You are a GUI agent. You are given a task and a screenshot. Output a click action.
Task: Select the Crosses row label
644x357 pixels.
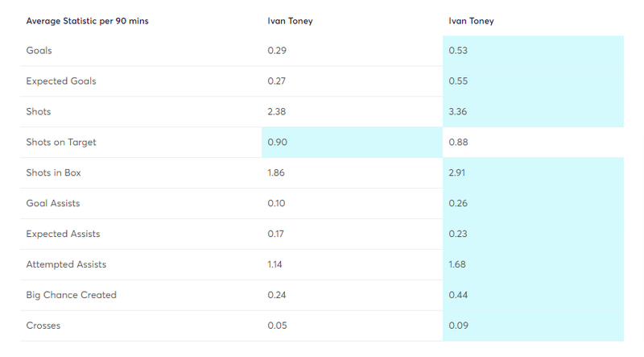(x=43, y=326)
